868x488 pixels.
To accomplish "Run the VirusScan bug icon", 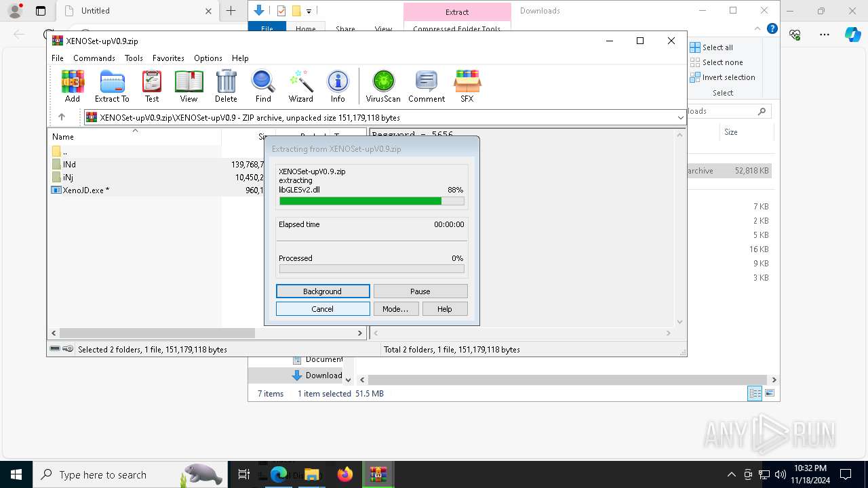I will click(383, 86).
